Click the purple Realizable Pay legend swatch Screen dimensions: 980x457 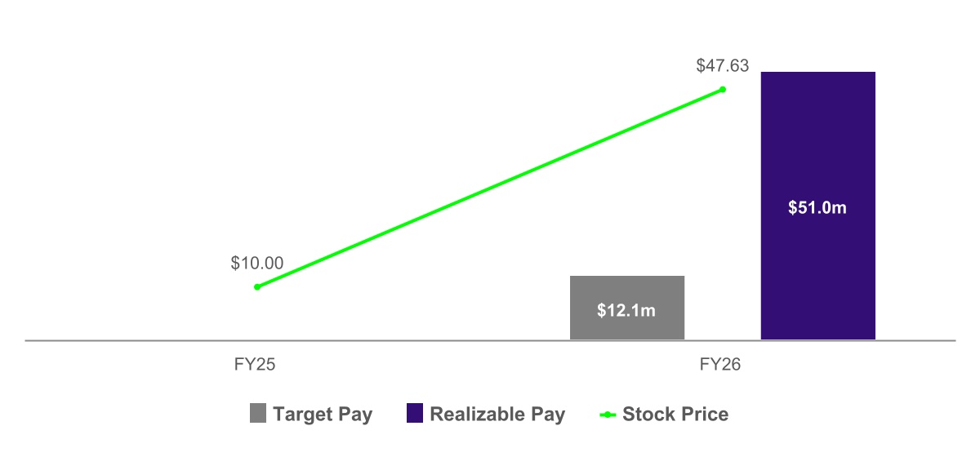[x=415, y=414]
